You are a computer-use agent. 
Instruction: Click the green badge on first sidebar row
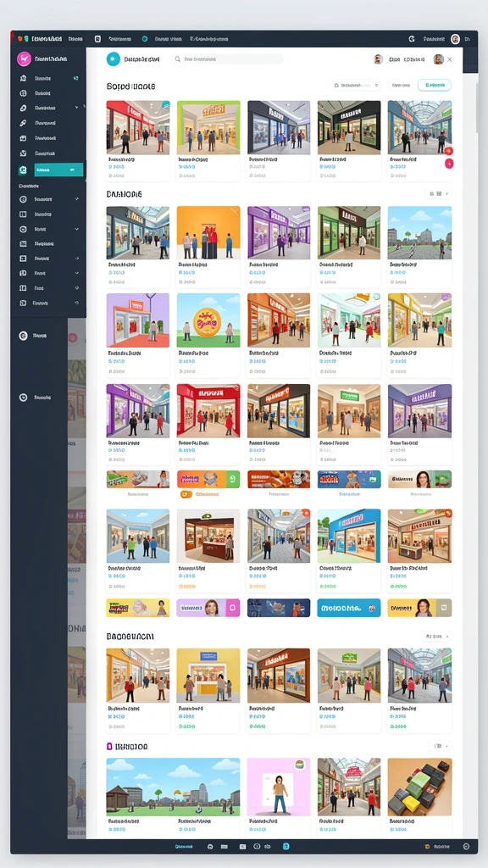coord(75,79)
